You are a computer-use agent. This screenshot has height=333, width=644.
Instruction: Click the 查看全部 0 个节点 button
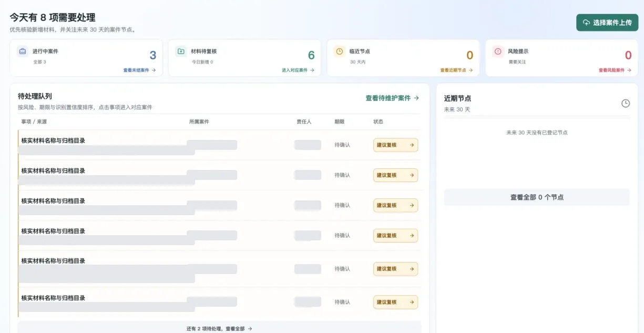point(537,197)
